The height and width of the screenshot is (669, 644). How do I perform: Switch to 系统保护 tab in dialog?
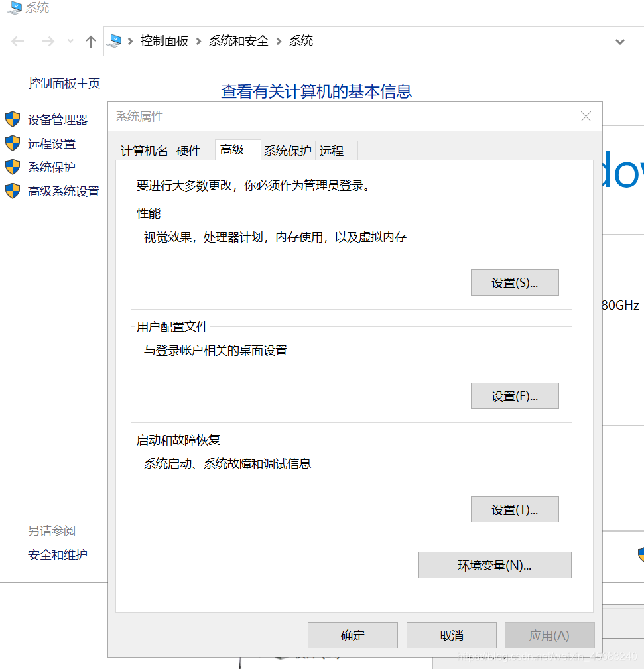click(288, 151)
